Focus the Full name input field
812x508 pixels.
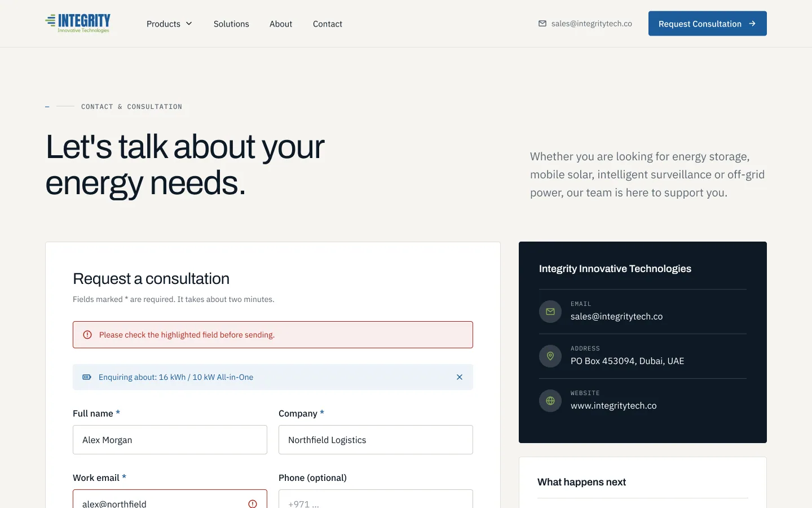(170, 440)
